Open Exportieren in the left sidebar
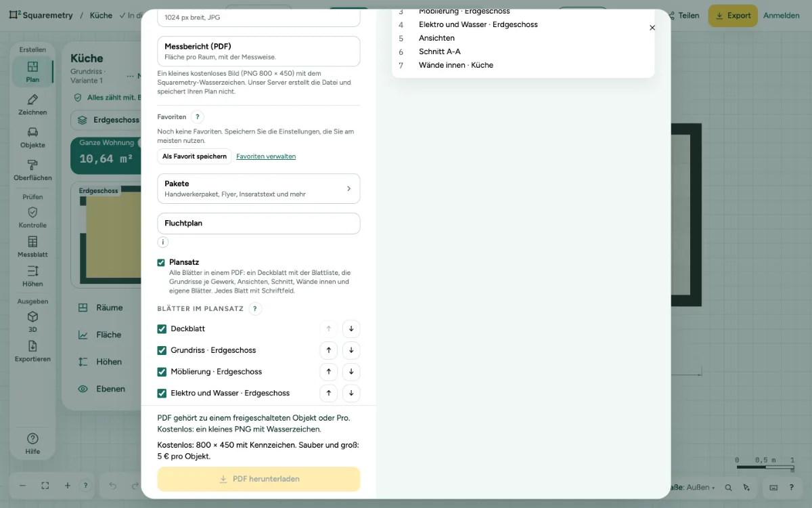This screenshot has height=508, width=812. click(32, 352)
